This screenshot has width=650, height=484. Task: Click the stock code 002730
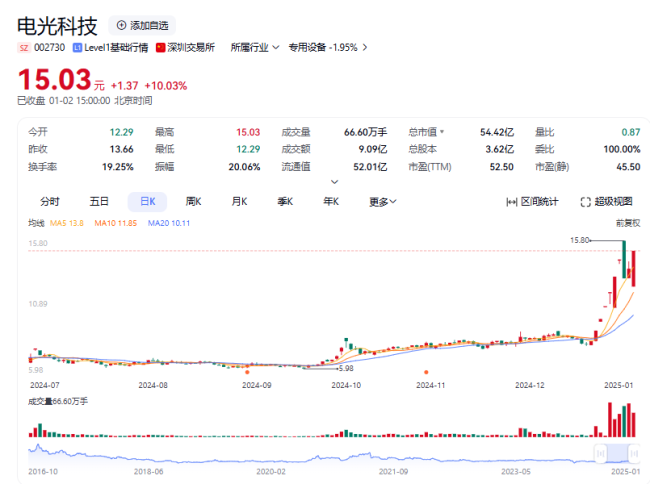tap(50, 48)
